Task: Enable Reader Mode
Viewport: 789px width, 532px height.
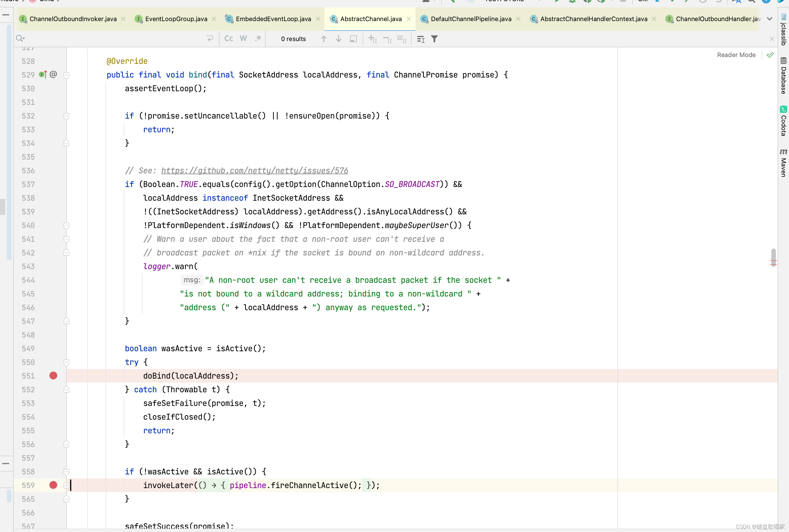Action: (736, 55)
